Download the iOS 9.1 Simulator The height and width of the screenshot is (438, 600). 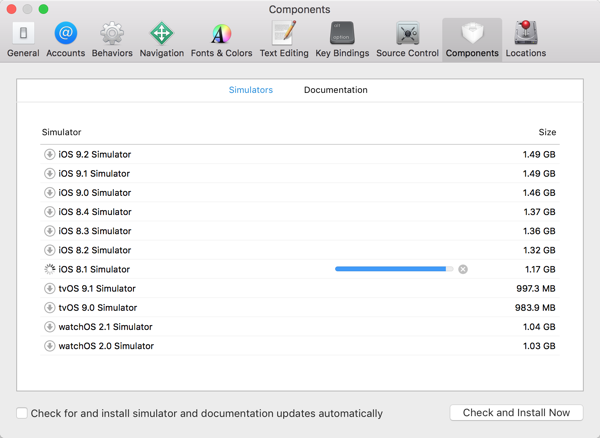coord(49,173)
